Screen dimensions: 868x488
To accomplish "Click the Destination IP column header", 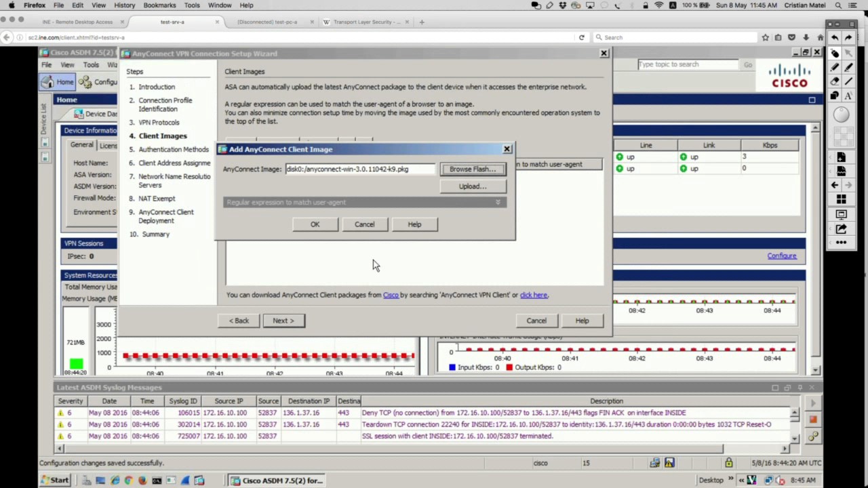I will [x=309, y=401].
